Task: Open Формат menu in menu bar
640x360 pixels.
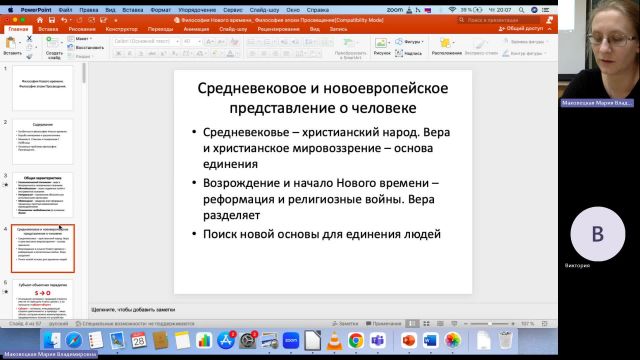Action: click(160, 9)
